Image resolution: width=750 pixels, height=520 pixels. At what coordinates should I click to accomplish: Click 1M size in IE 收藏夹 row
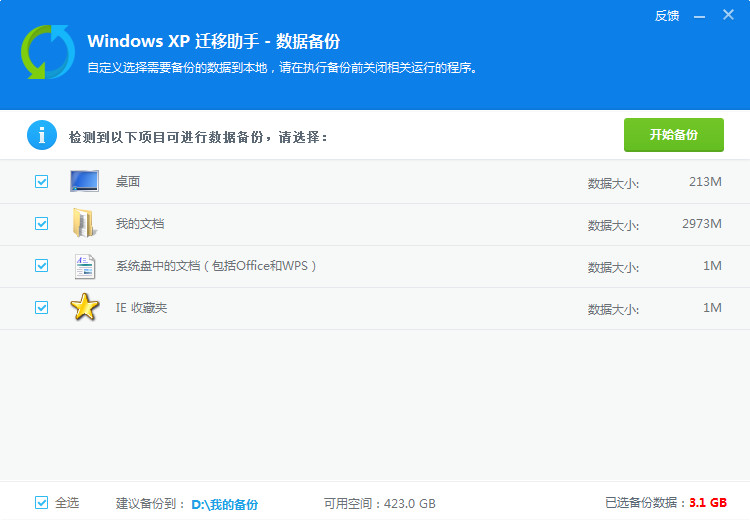coord(712,308)
